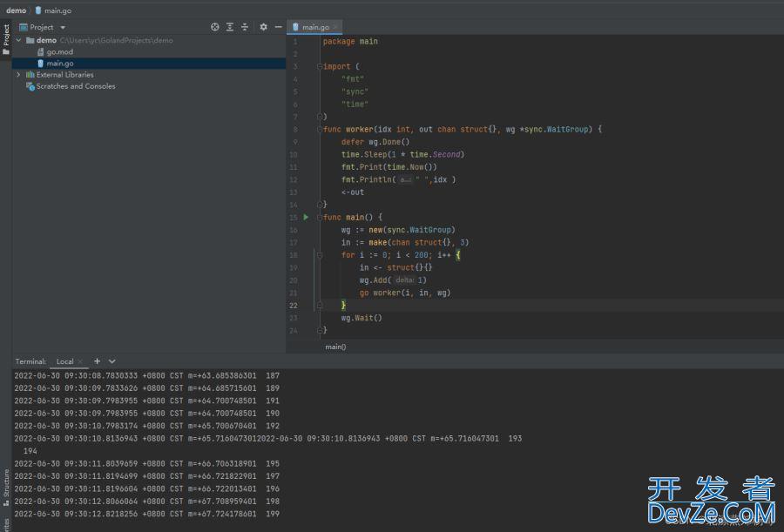Click the Expand All icon in Project toolbar
This screenshot has width=784, height=532.
pyautogui.click(x=229, y=27)
